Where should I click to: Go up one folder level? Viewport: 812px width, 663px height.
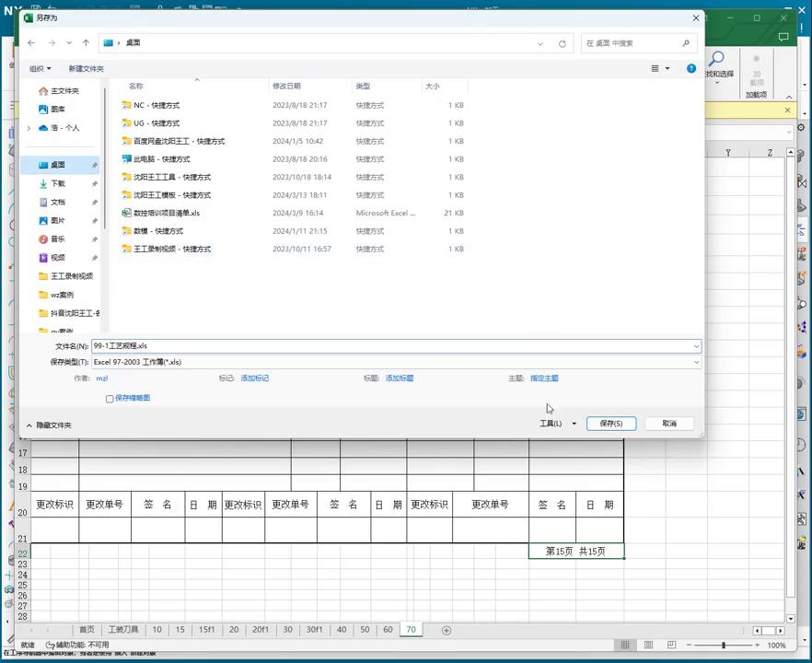coord(86,43)
